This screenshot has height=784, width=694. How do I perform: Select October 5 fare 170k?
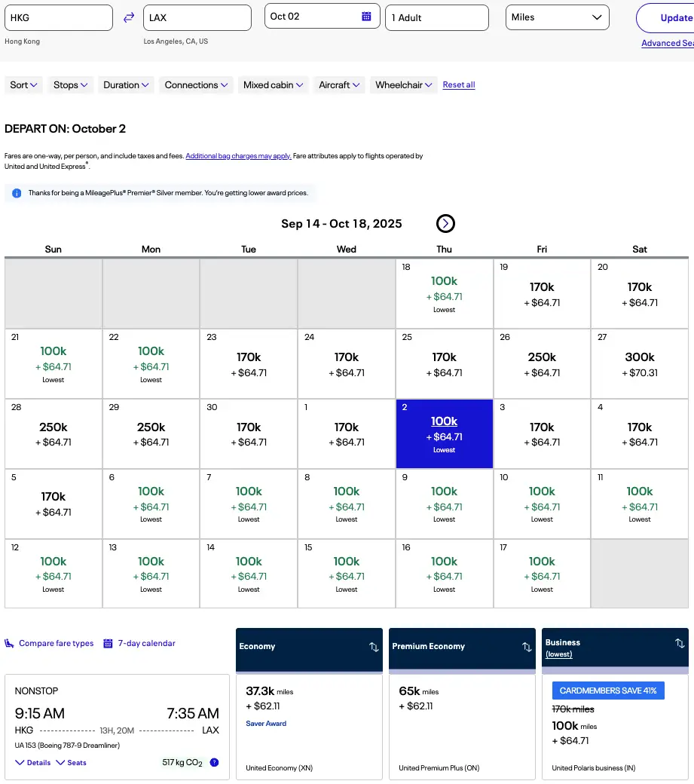(54, 504)
